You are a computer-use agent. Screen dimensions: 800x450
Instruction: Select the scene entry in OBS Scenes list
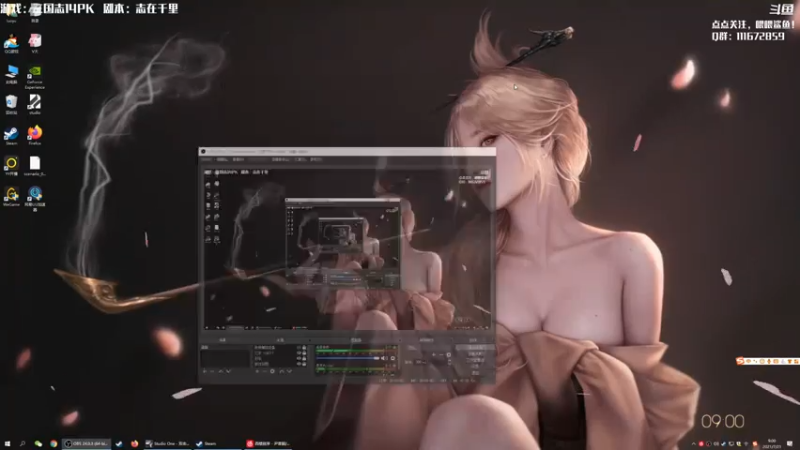(225, 347)
